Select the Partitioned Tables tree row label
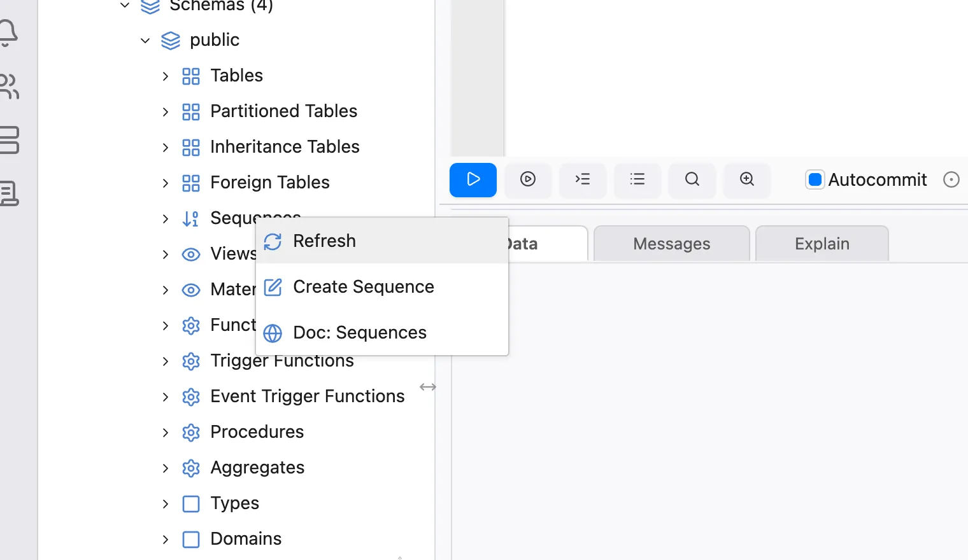The image size is (968, 560). tap(284, 111)
